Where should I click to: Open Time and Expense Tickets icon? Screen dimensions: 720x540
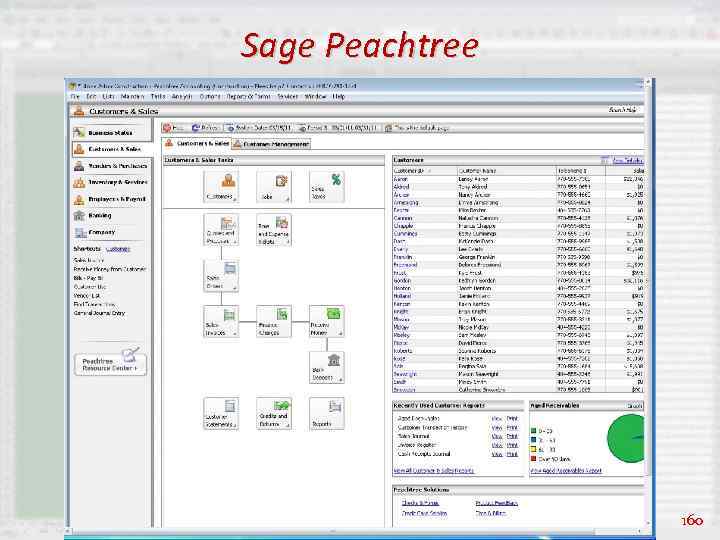[274, 230]
